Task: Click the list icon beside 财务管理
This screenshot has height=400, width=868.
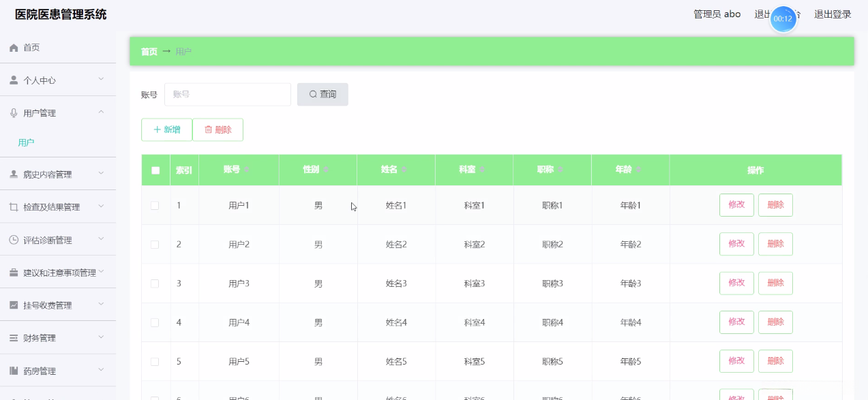Action: point(14,338)
